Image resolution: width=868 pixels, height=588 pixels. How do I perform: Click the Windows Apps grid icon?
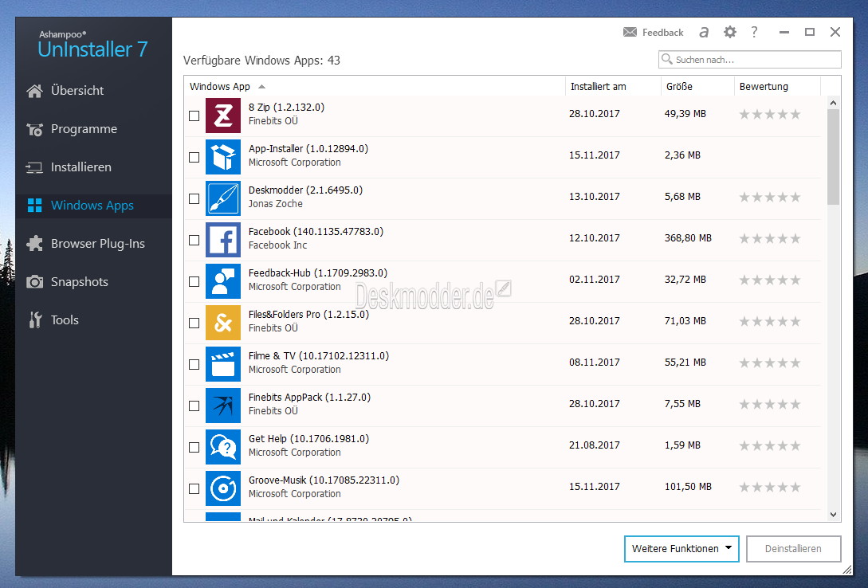[x=34, y=206]
